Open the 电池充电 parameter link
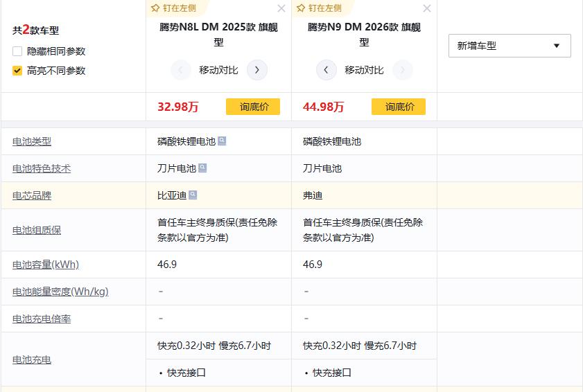The height and width of the screenshot is (392, 583). click(32, 360)
